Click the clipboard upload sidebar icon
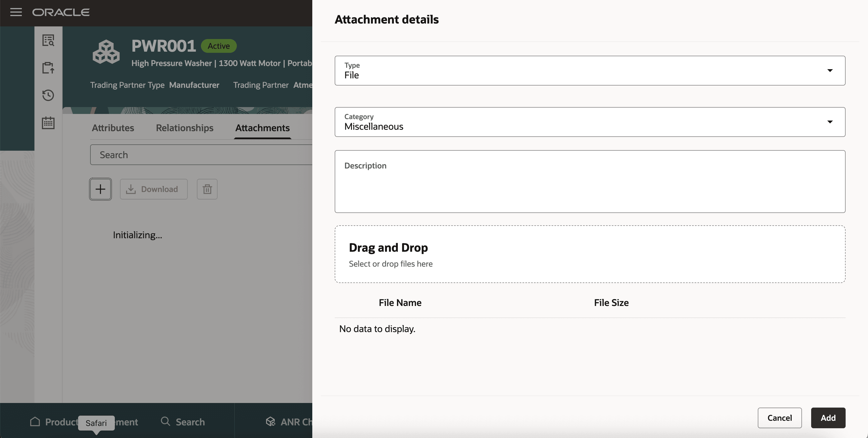868x438 pixels. coord(48,68)
